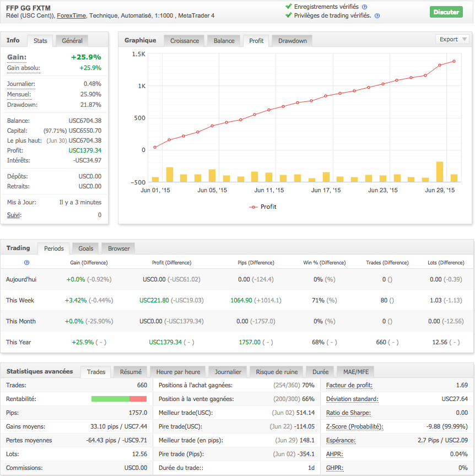Open the Browser tab in Trading

(x=118, y=248)
